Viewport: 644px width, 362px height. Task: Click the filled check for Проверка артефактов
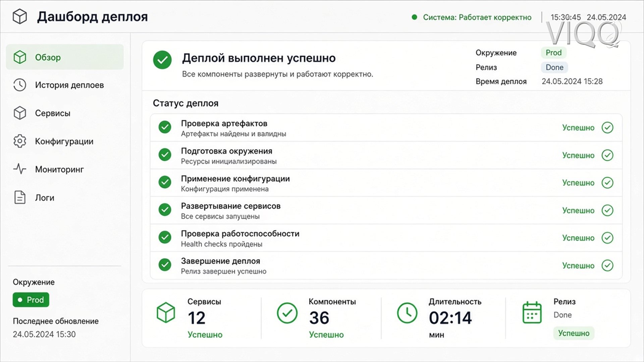165,127
